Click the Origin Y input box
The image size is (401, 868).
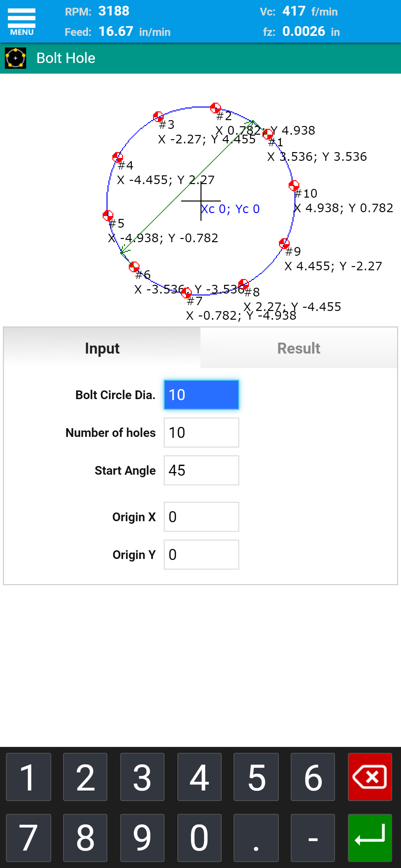[x=201, y=554]
